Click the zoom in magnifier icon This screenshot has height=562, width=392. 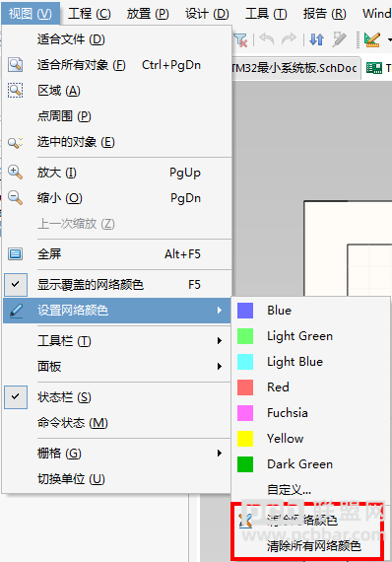point(15,172)
